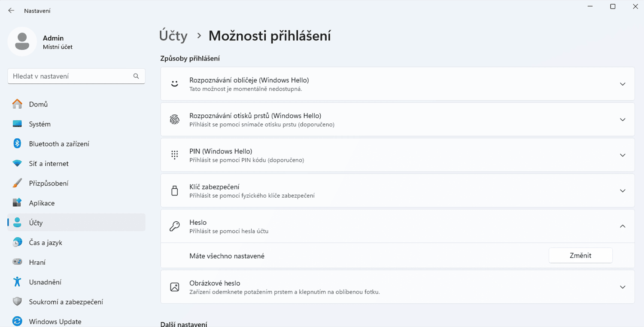Click the search magnifier icon
The width and height of the screenshot is (644, 327).
coord(136,76)
